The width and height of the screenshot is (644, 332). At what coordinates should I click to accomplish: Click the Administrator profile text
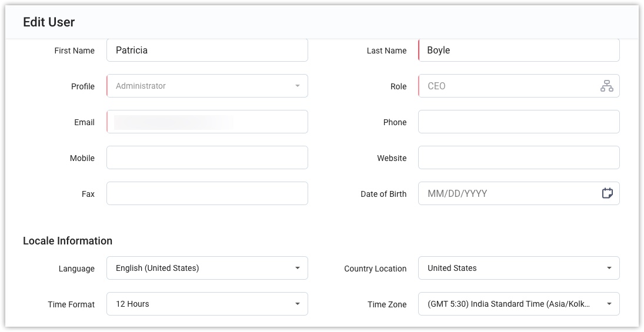[141, 86]
